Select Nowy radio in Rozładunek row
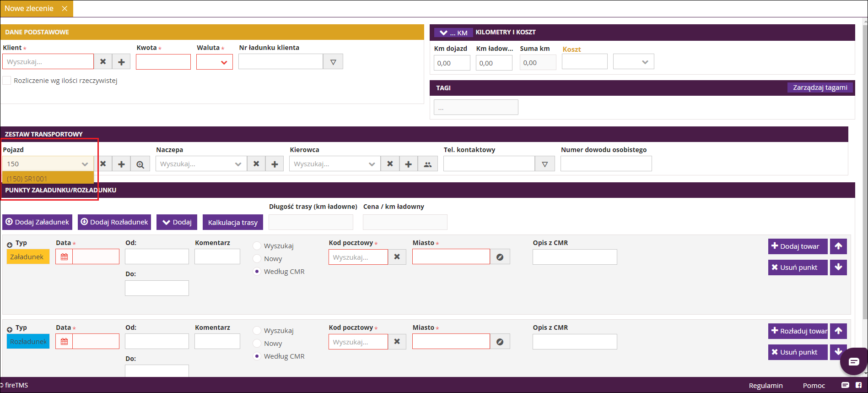 257,344
